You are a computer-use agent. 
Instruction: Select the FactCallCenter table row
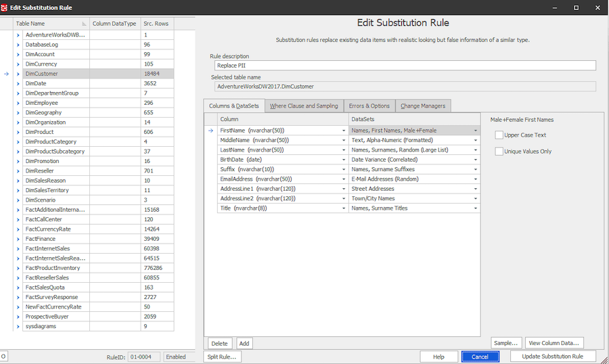click(98, 219)
